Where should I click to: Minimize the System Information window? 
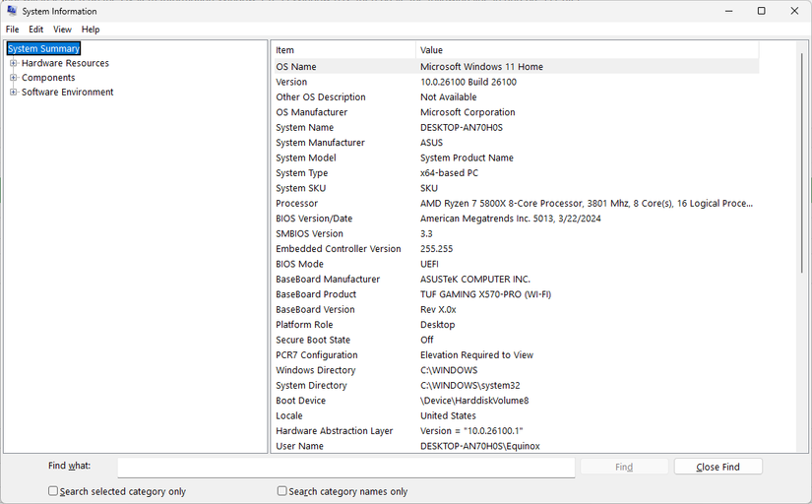click(x=728, y=11)
